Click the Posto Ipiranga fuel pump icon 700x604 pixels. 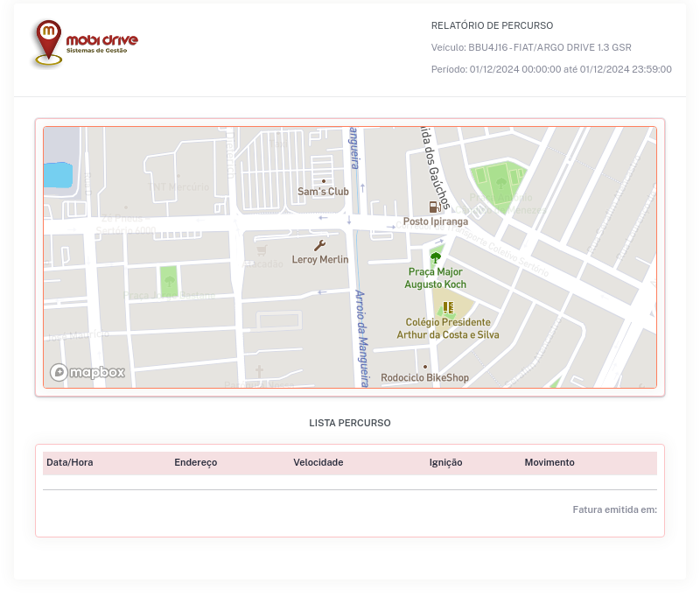[x=433, y=207]
